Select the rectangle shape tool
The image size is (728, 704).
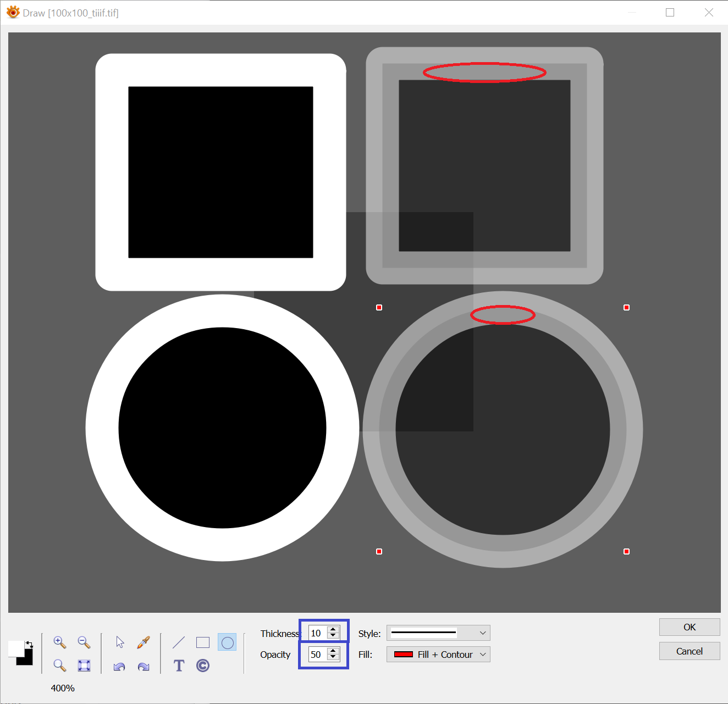tap(203, 642)
